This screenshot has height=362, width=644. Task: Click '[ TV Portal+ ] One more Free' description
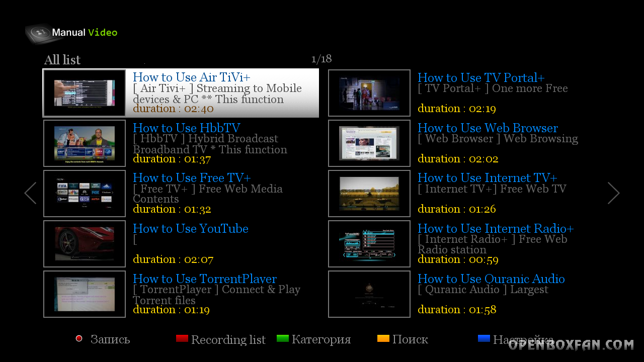point(493,88)
